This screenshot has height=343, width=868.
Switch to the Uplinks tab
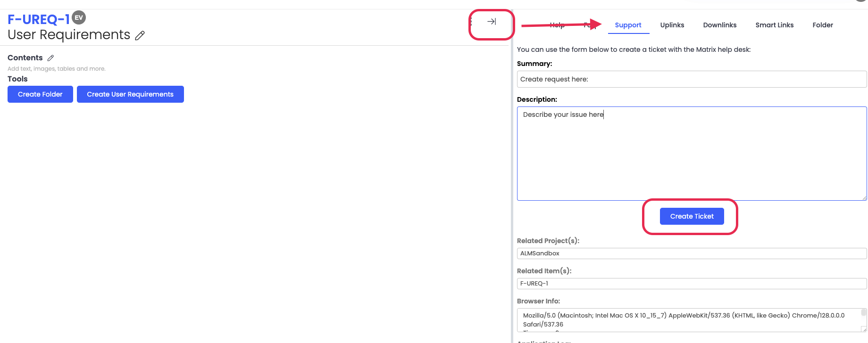pos(672,25)
